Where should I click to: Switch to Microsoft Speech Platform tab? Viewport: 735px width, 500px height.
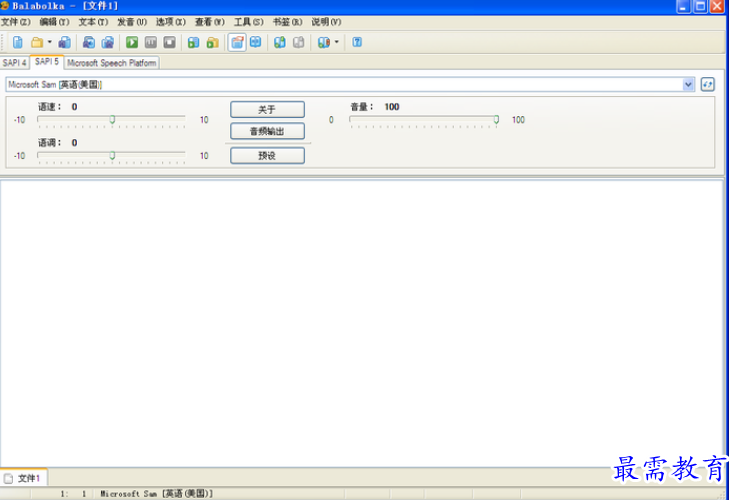pos(112,63)
